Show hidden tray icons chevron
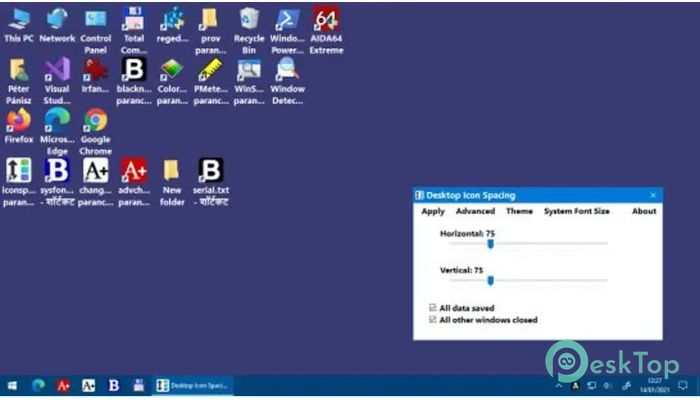This screenshot has height=400, width=700. pos(559,385)
